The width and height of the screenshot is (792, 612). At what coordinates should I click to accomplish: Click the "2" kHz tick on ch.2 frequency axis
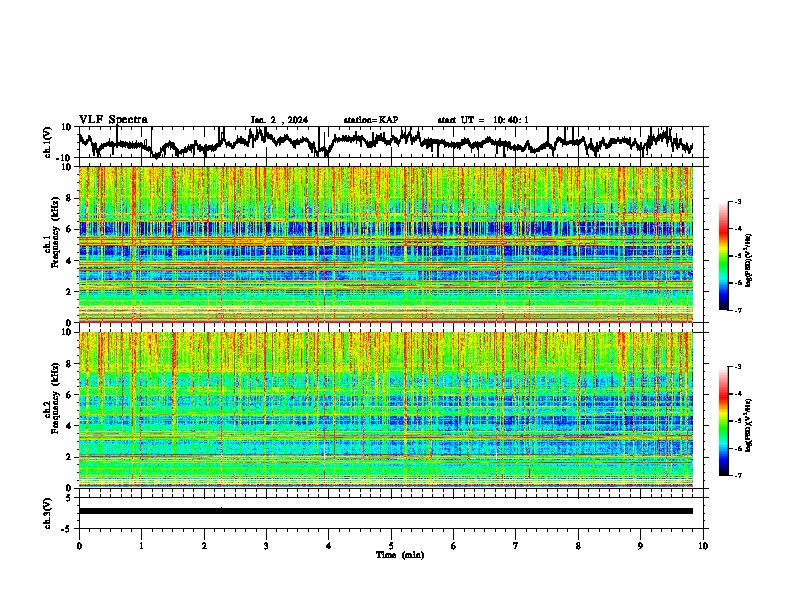point(70,457)
